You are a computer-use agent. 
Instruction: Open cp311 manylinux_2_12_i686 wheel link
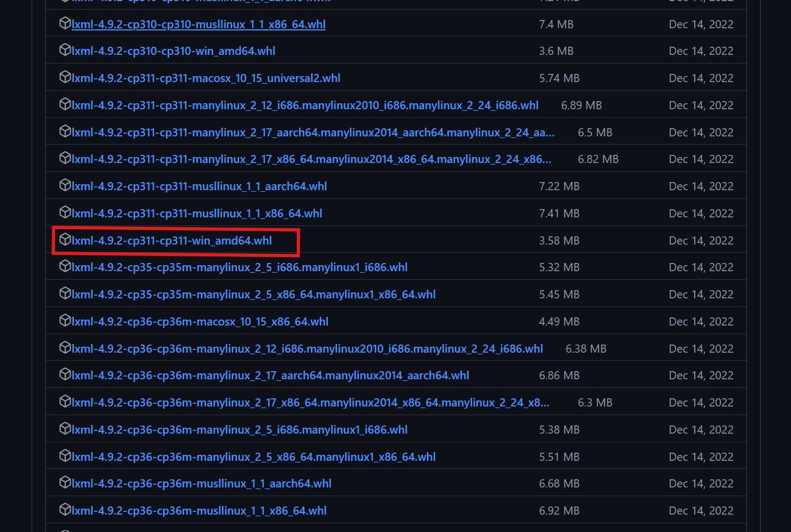305,105
